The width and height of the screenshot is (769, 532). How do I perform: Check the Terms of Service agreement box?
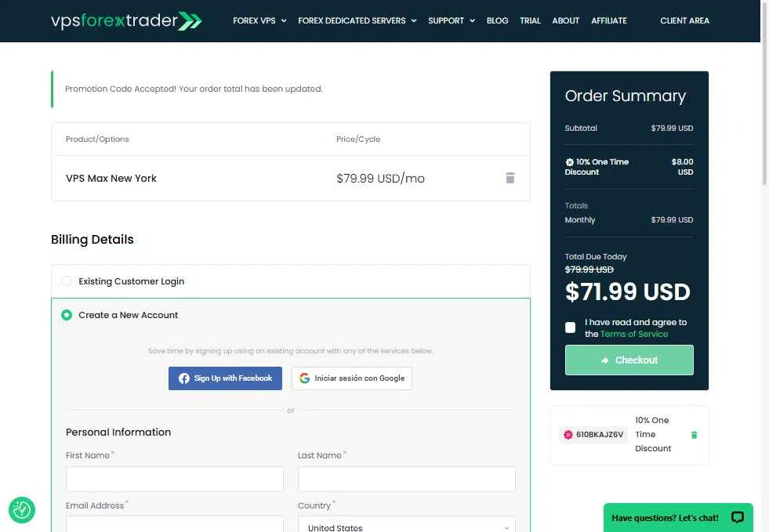570,328
